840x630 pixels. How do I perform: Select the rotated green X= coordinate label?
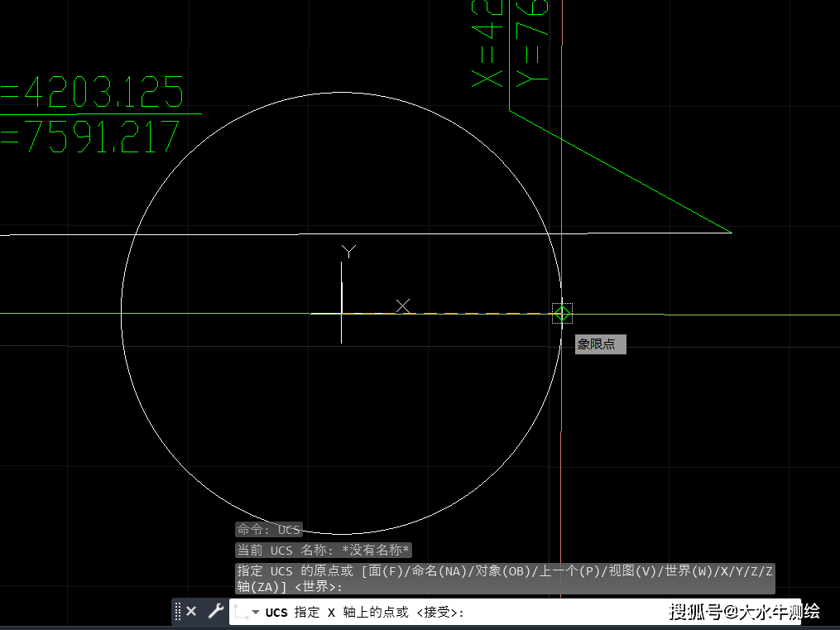(x=487, y=43)
